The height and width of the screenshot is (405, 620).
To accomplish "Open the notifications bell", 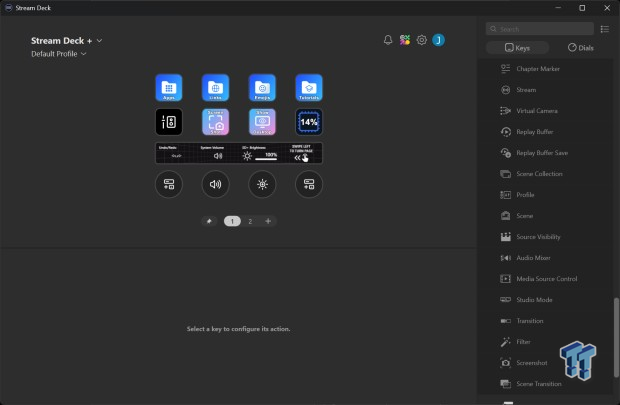I will (x=388, y=40).
